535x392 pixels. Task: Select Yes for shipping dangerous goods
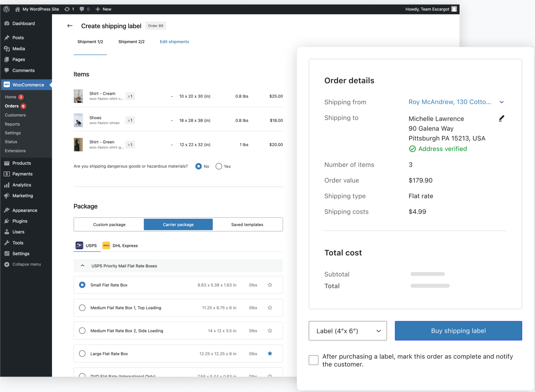click(219, 166)
